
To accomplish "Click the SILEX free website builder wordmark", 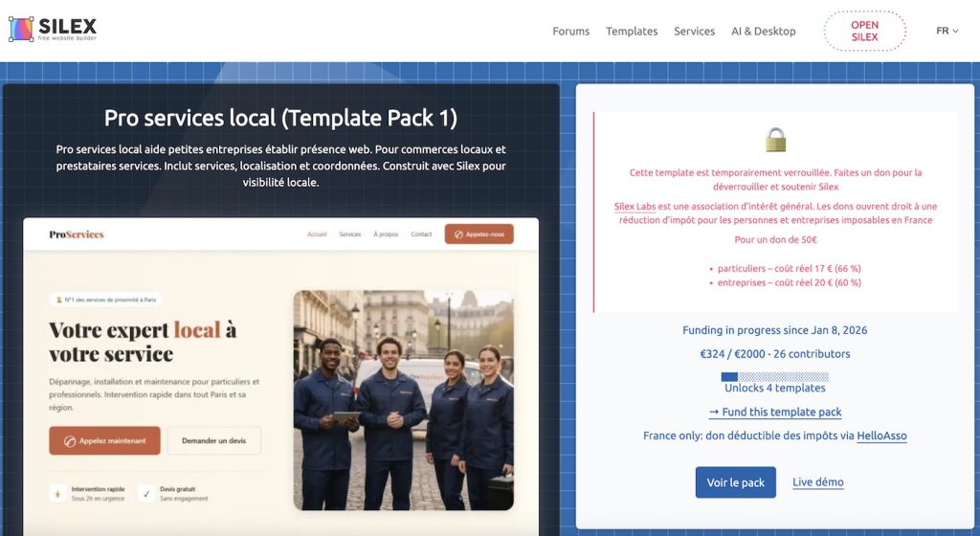I will [x=68, y=30].
